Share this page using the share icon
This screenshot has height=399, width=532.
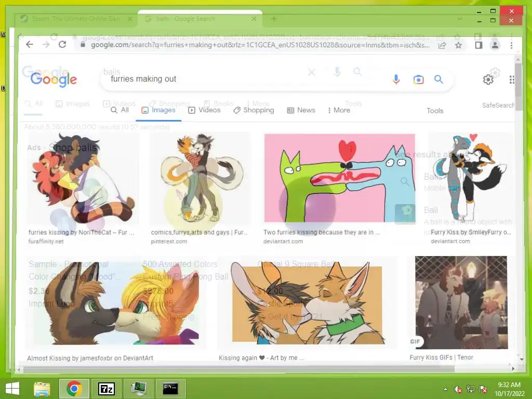point(442,45)
